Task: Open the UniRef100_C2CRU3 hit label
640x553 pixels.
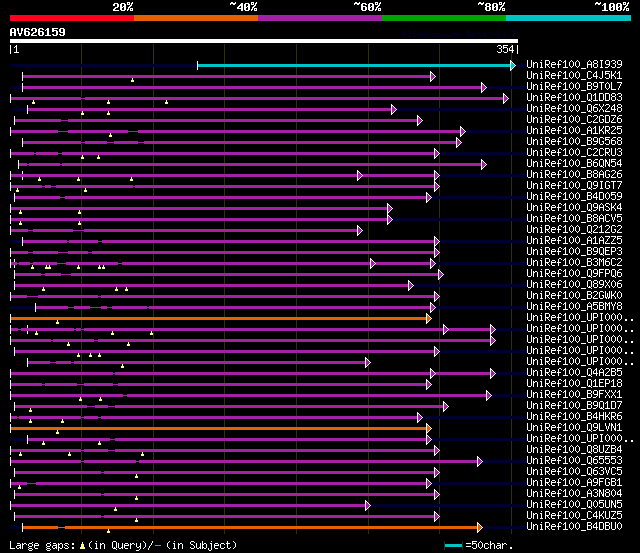Action: coord(574,153)
